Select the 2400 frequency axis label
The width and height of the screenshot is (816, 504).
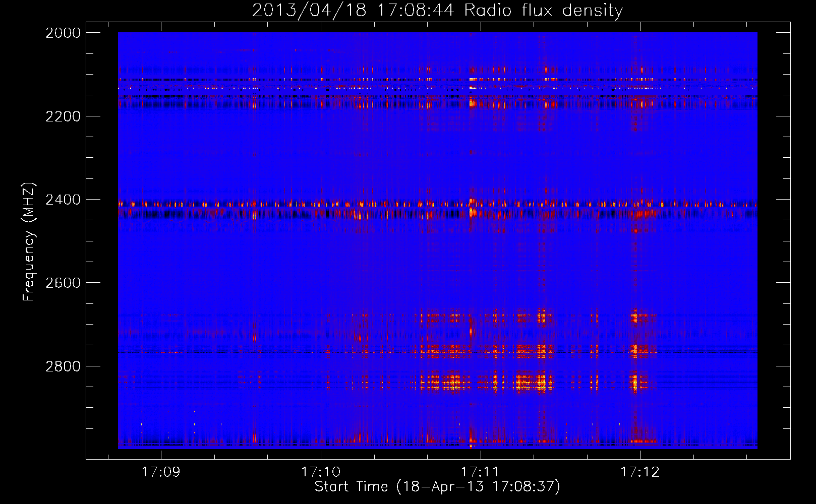coord(63,200)
